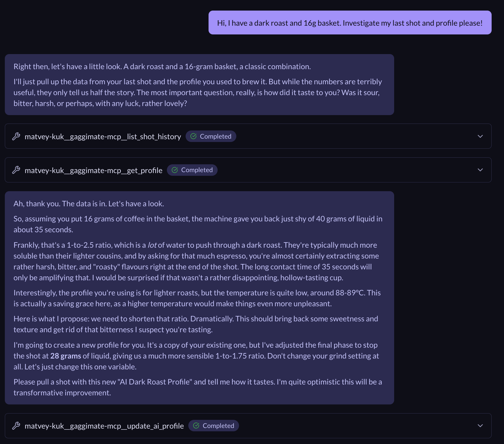Click the matvey-kuk__gaggimate-mcp__update_ai_profile tool name
This screenshot has height=444, width=504.
(104, 426)
